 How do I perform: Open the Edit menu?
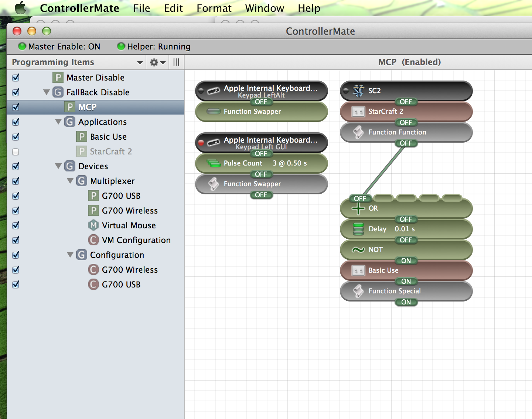coord(173,8)
